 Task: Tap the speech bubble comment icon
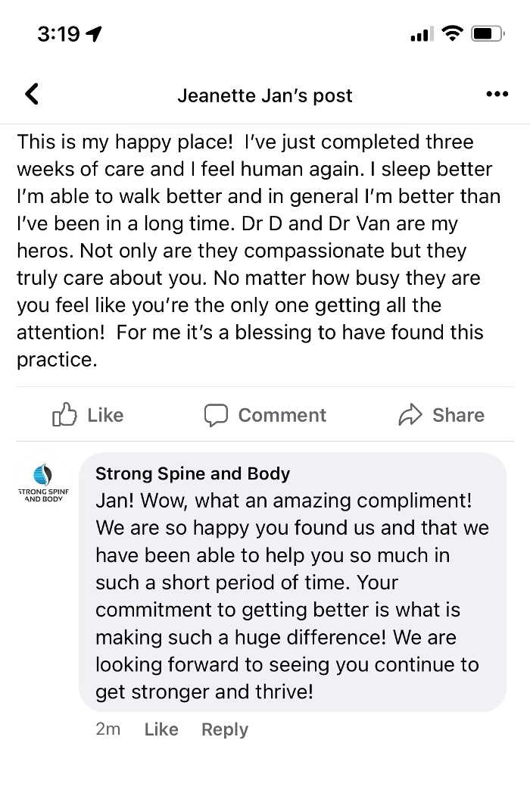click(216, 415)
